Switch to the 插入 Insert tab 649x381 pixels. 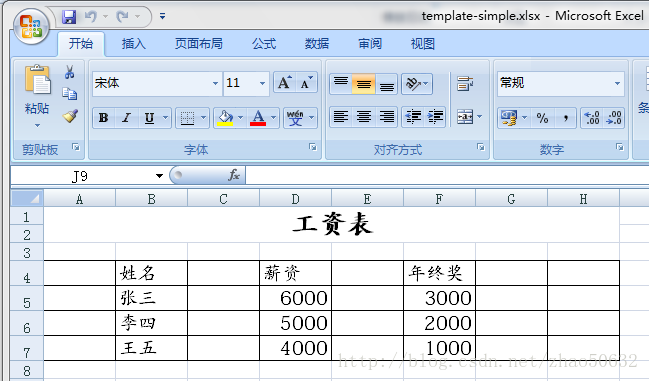coord(134,43)
